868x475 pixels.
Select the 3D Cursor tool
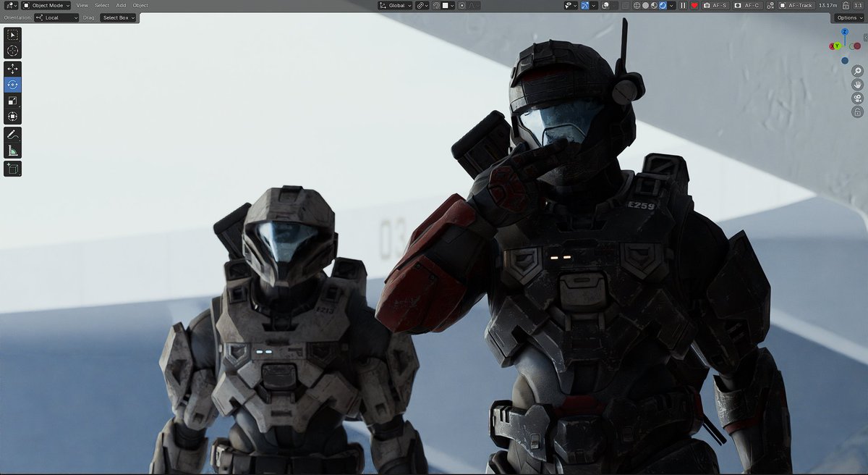[x=14, y=50]
